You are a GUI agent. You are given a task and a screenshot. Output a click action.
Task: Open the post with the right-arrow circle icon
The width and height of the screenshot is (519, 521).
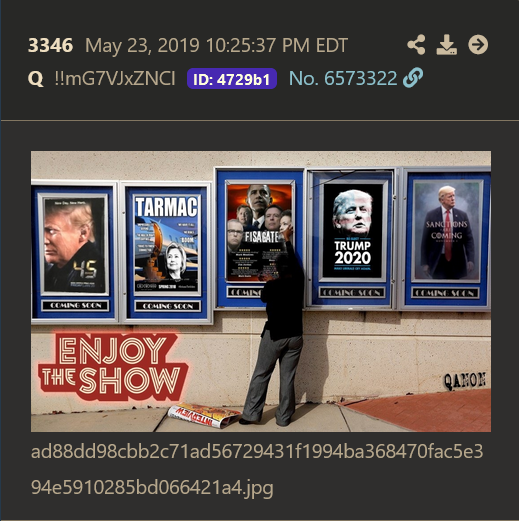[478, 45]
